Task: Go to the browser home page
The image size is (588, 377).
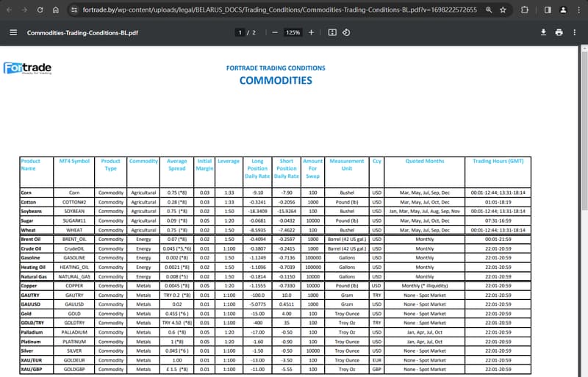Action: (56, 10)
